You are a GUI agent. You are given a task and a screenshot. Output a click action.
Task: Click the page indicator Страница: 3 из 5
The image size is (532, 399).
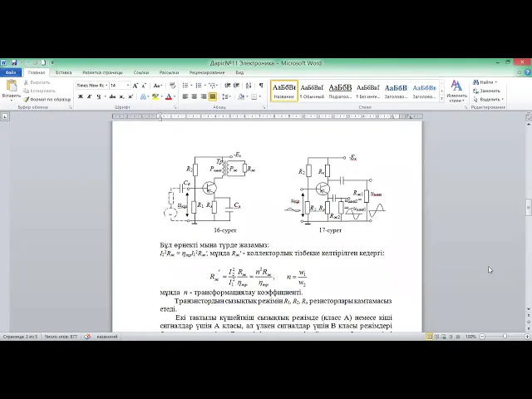click(20, 337)
